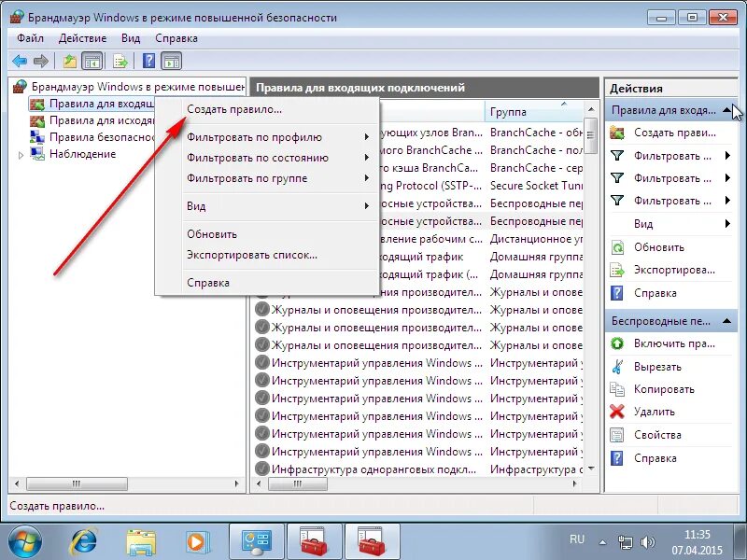Click Вырезать in the Actions pane
This screenshot has height=560, width=747.
(657, 367)
